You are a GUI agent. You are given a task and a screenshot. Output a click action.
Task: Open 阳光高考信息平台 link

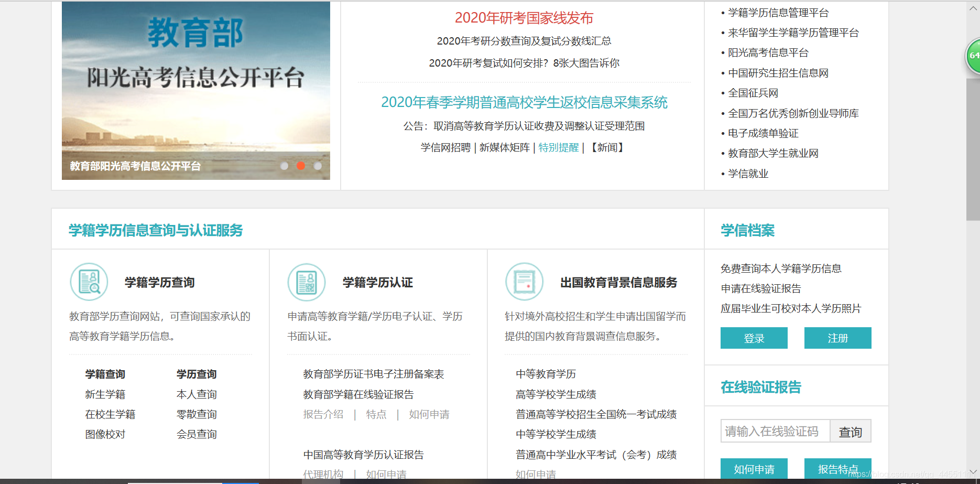click(x=768, y=52)
